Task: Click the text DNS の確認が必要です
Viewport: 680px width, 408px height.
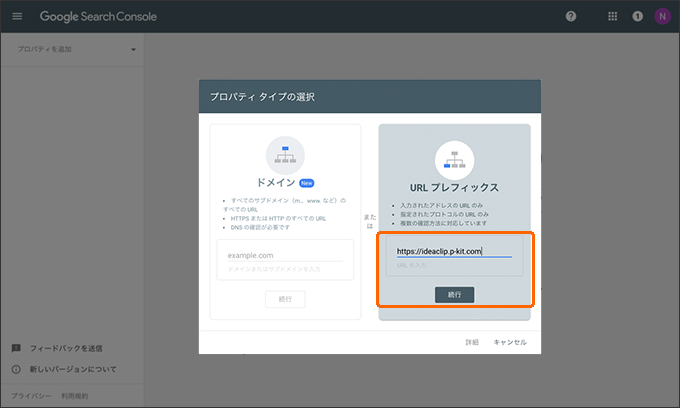Action: coord(260,227)
